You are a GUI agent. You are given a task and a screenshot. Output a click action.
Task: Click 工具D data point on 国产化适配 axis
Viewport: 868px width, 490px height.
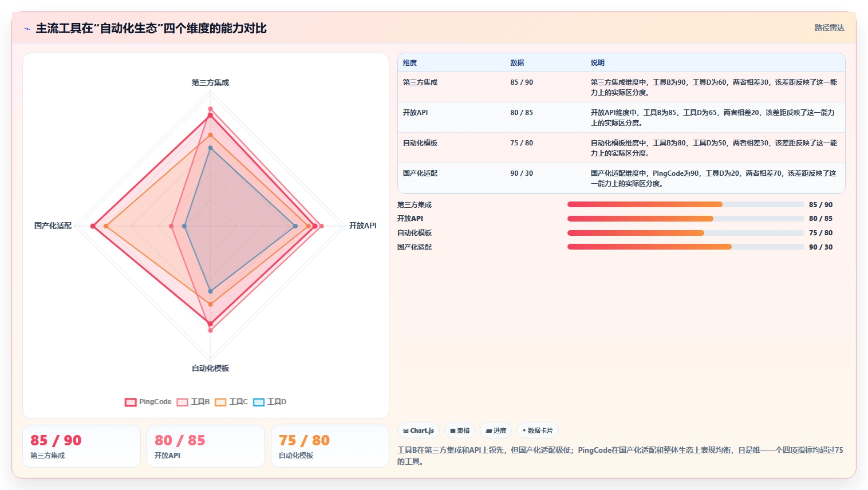pyautogui.click(x=184, y=226)
